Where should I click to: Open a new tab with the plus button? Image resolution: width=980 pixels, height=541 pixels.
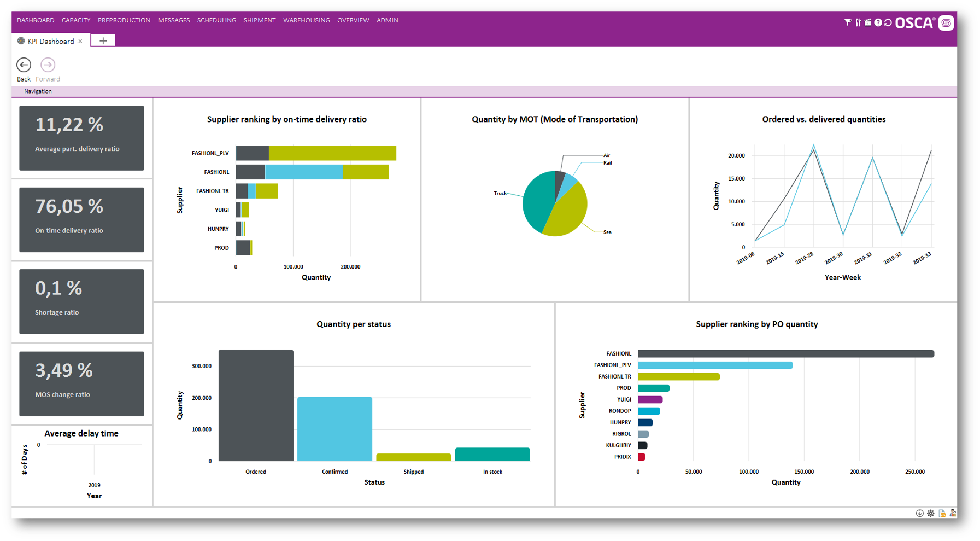point(103,40)
